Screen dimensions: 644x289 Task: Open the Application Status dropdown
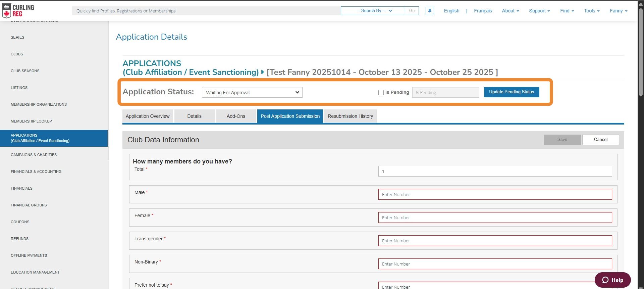pos(252,92)
